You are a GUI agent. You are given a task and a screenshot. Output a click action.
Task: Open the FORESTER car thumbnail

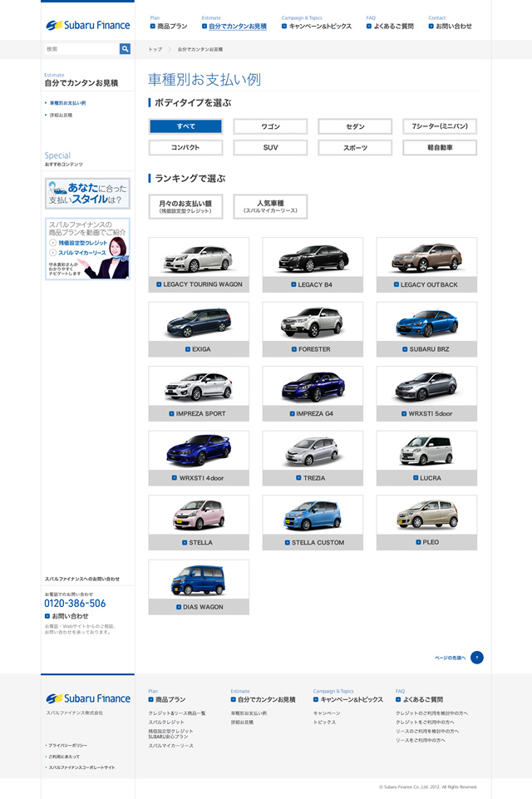[x=313, y=329]
